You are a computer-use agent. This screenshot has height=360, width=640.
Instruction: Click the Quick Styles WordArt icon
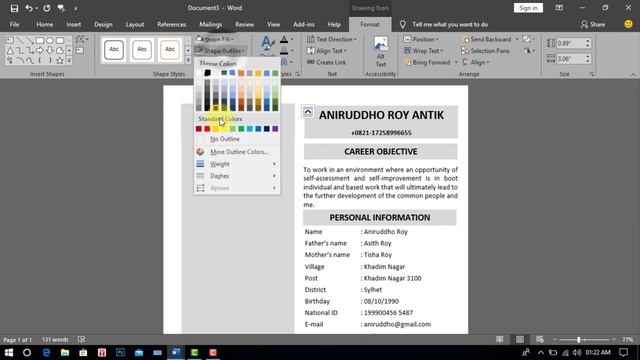(x=267, y=46)
